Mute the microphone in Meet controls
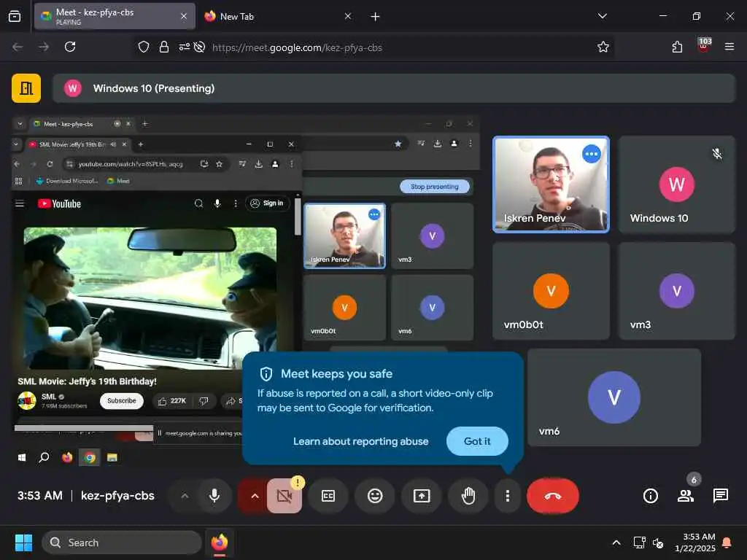The width and height of the screenshot is (747, 560). pos(214,496)
